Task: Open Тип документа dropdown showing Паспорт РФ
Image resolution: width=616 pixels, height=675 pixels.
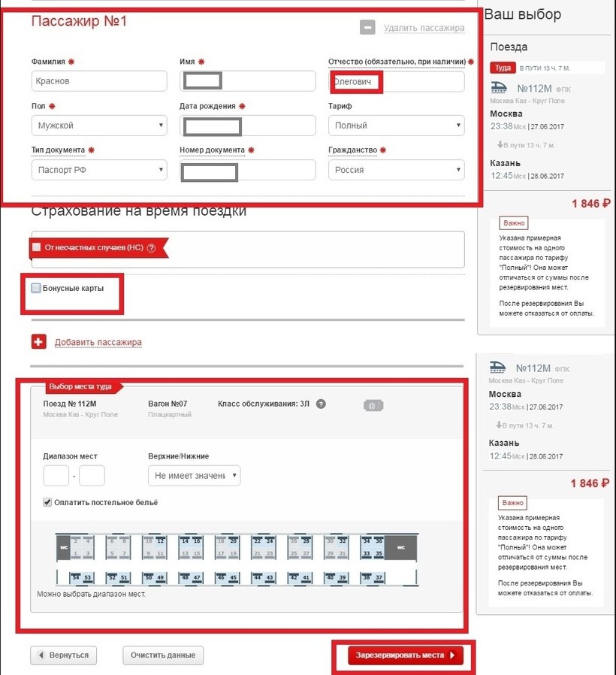Action: click(99, 170)
